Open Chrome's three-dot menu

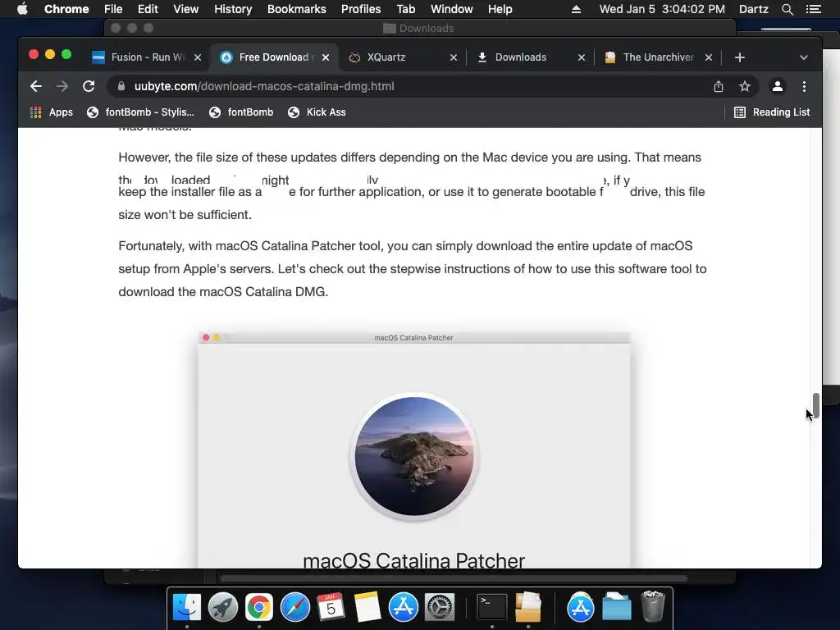pos(804,86)
